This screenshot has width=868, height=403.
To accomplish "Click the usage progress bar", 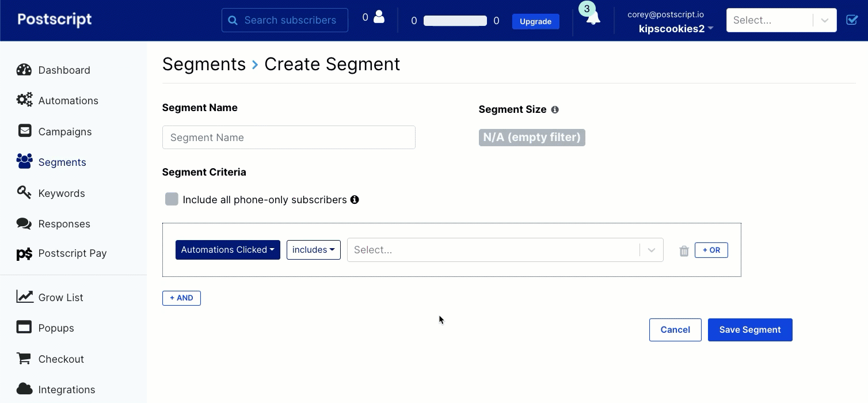I will [455, 21].
